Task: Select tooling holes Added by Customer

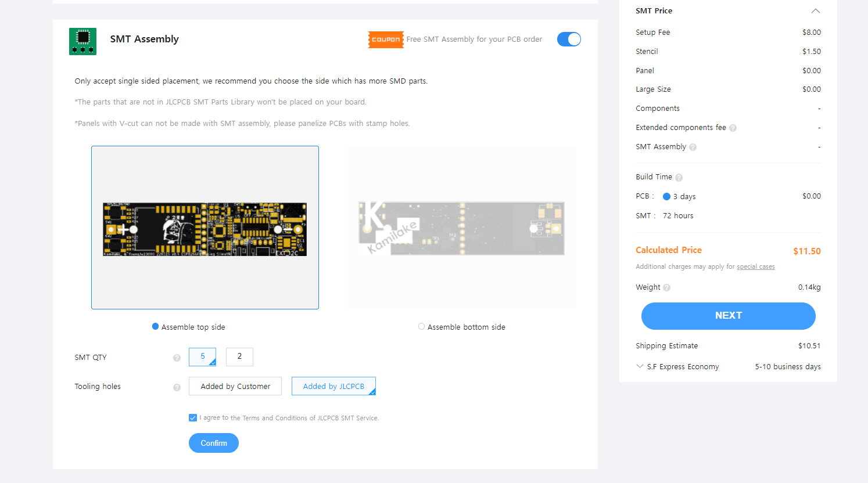Action: 235,386
